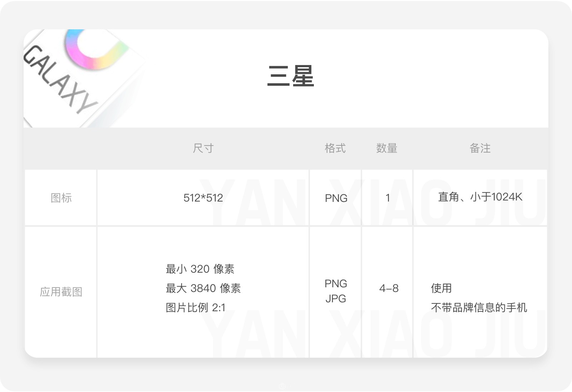Select the 512*512 size cell
Image resolution: width=572 pixels, height=392 pixels.
tap(203, 198)
